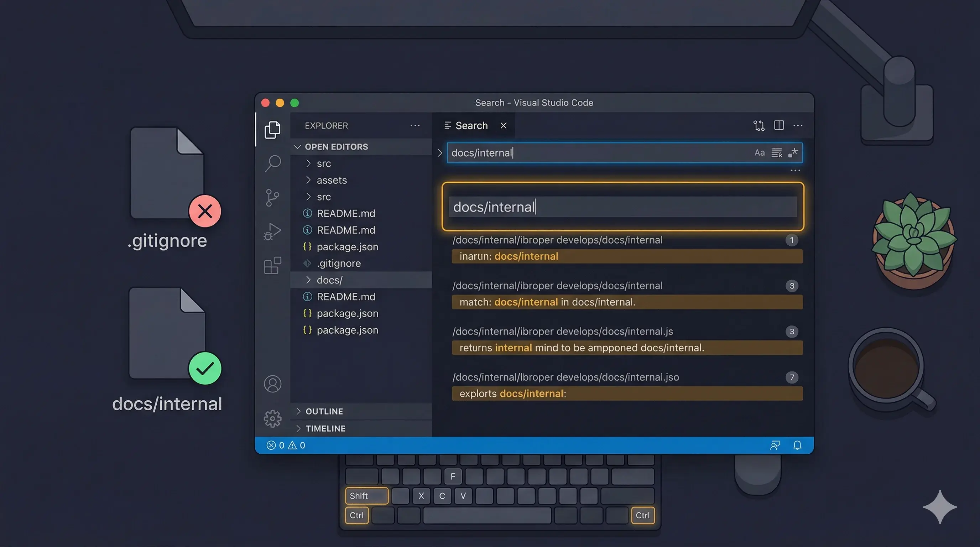Open the Extensions view

pyautogui.click(x=272, y=265)
